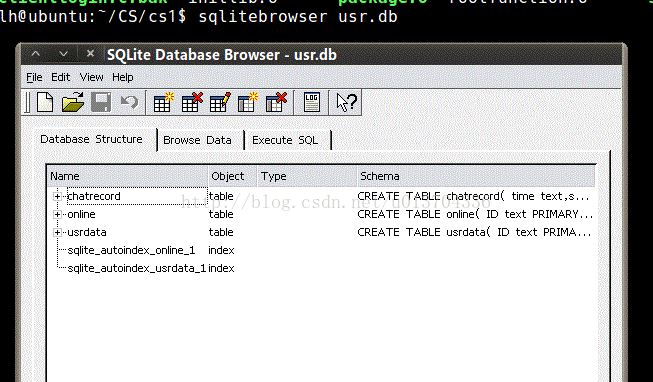Open the View menu
Image resolution: width=653 pixels, height=382 pixels.
pyautogui.click(x=91, y=77)
